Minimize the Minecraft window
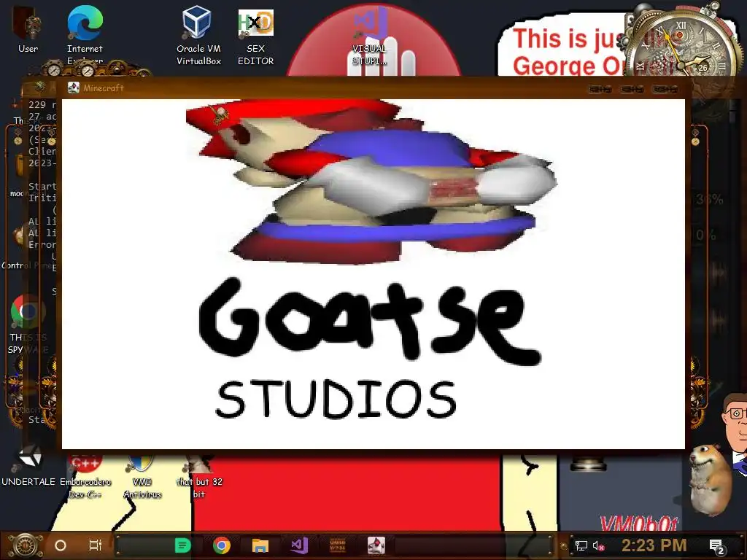The width and height of the screenshot is (747, 560). point(600,89)
